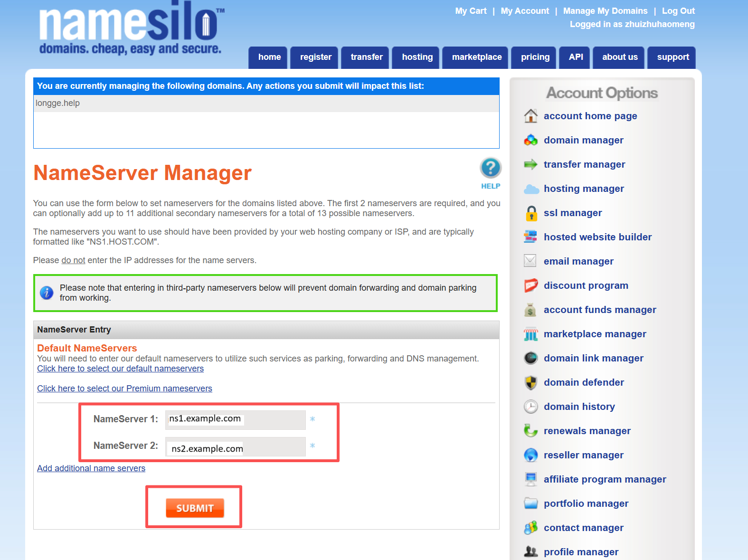Open the hosting tab
This screenshot has height=560, width=748.
tap(417, 57)
